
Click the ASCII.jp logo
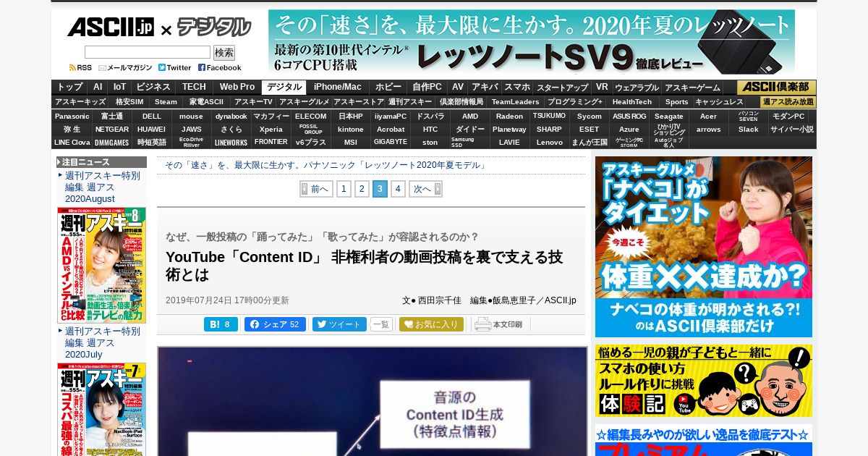[111, 28]
